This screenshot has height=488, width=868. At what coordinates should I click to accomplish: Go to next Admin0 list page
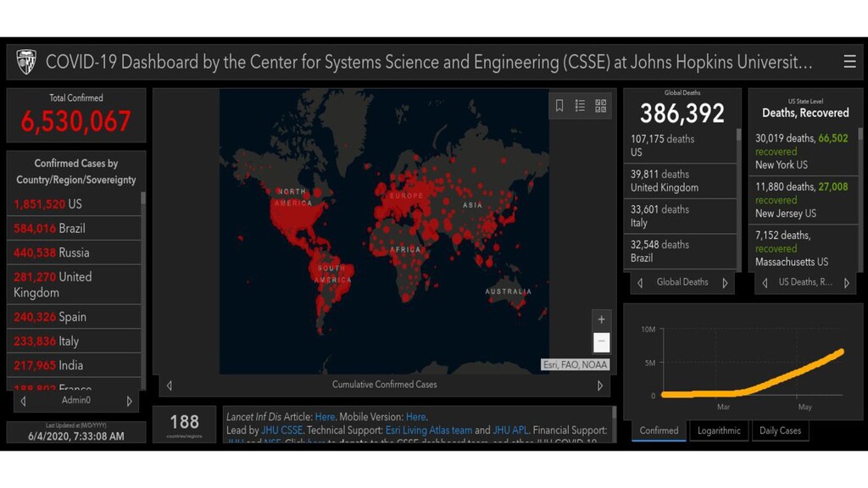click(129, 401)
